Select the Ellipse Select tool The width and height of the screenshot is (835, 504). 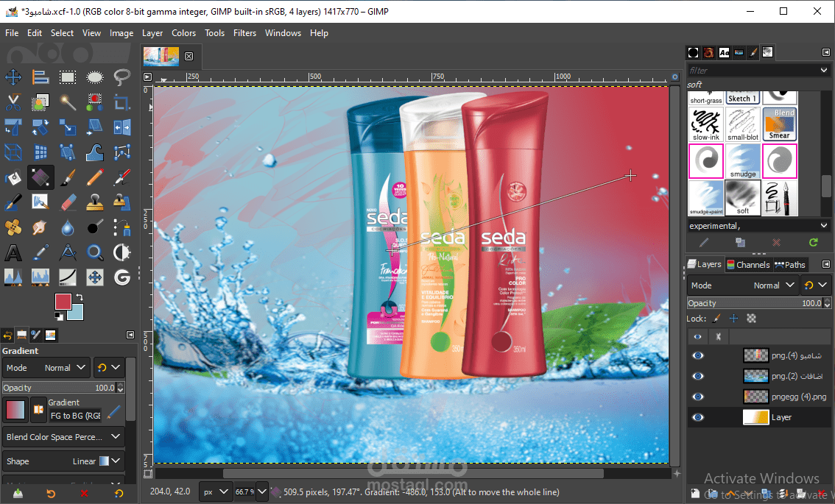[95, 77]
